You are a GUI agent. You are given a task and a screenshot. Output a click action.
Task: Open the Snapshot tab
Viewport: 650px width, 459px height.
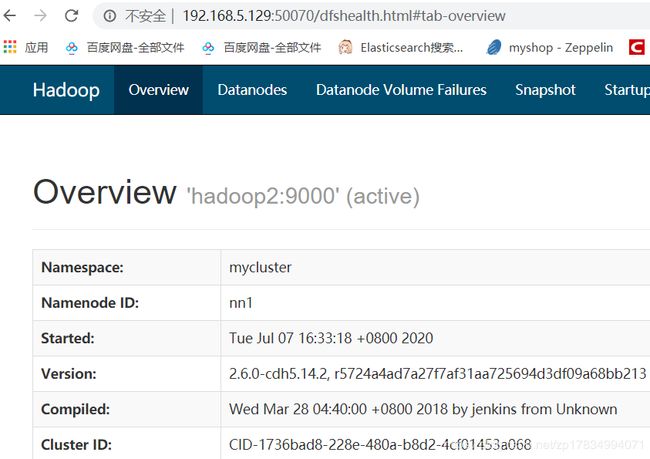pyautogui.click(x=545, y=90)
